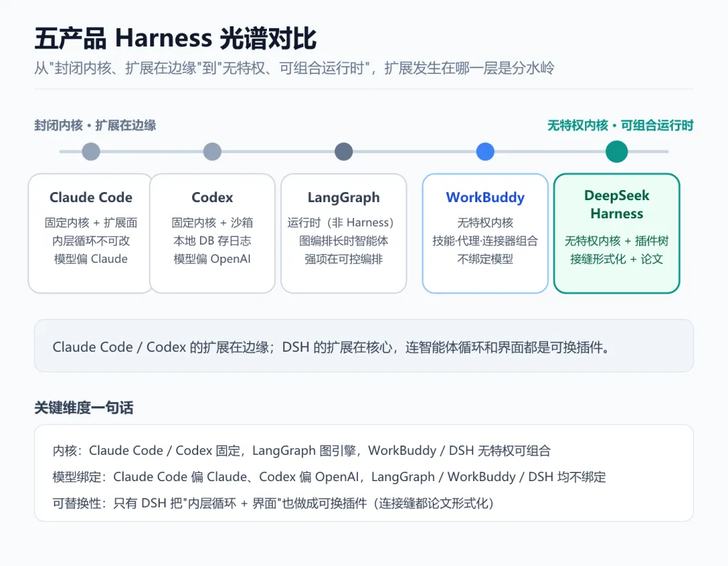Select the LangGraph card title
The image size is (728, 566).
click(344, 197)
